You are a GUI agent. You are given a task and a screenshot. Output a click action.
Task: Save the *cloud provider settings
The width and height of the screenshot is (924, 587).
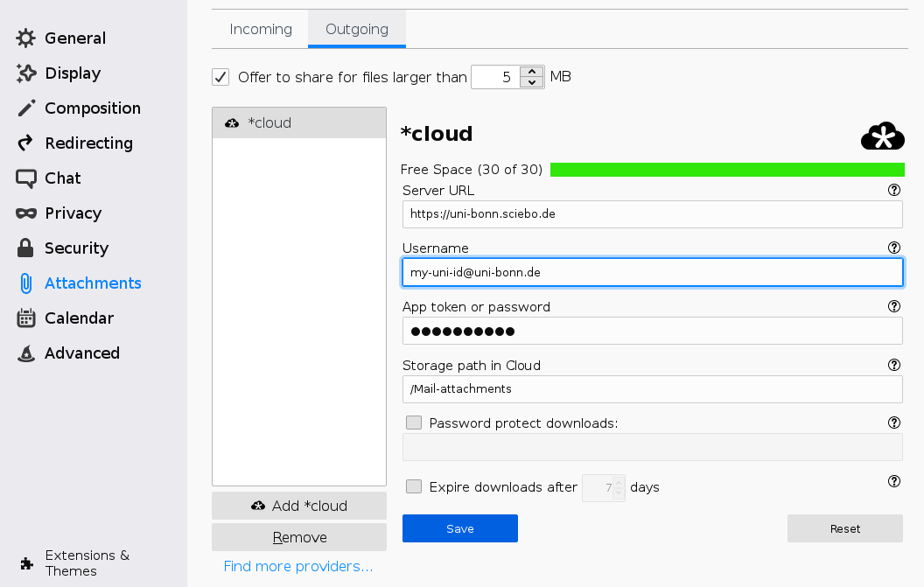pyautogui.click(x=459, y=528)
